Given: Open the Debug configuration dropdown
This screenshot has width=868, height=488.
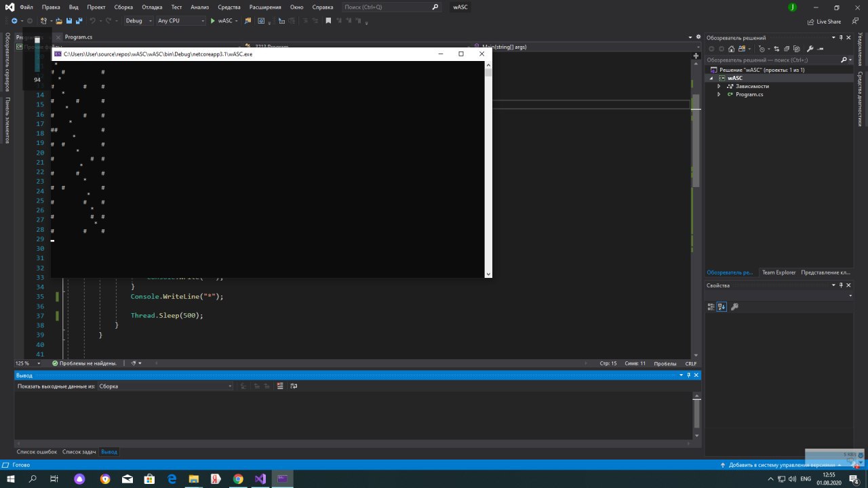Looking at the screenshot, I should click(x=138, y=21).
